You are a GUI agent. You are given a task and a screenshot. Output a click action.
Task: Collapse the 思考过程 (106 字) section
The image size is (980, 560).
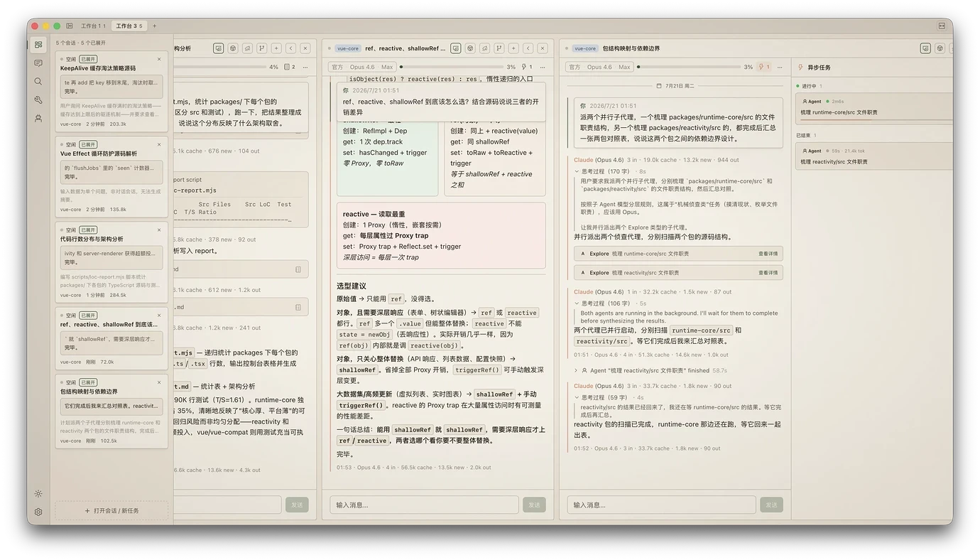pyautogui.click(x=605, y=303)
